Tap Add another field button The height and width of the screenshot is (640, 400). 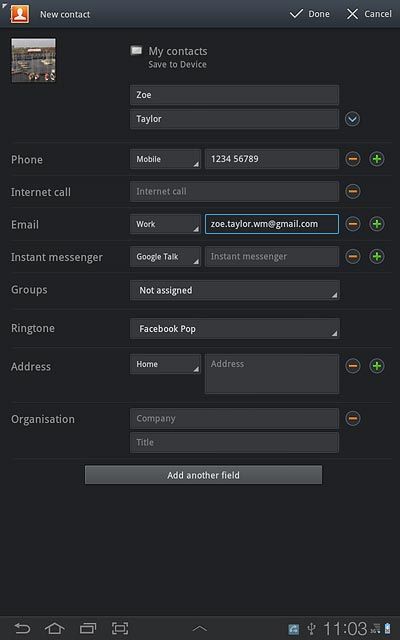pos(203,475)
